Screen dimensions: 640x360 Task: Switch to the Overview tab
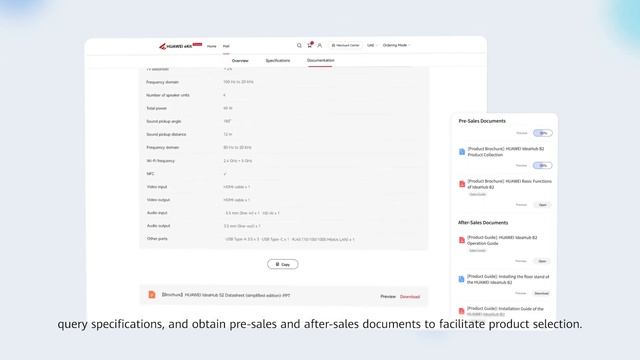(x=240, y=60)
